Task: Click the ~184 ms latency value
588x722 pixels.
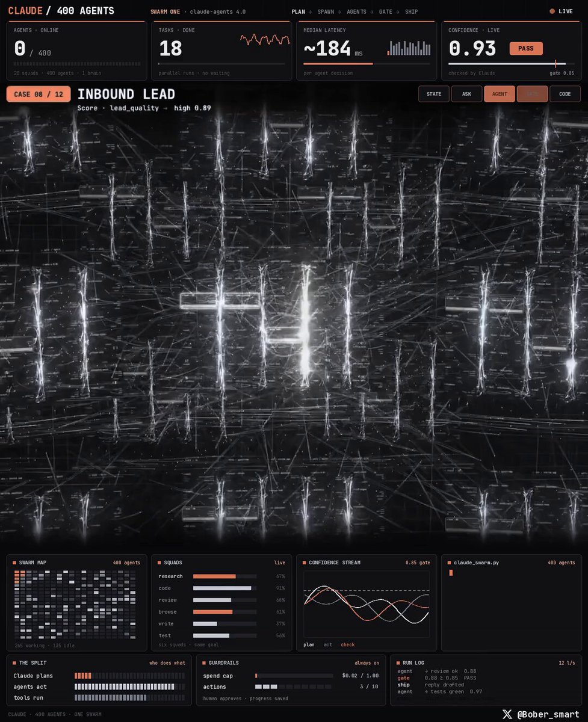Action: tap(333, 49)
